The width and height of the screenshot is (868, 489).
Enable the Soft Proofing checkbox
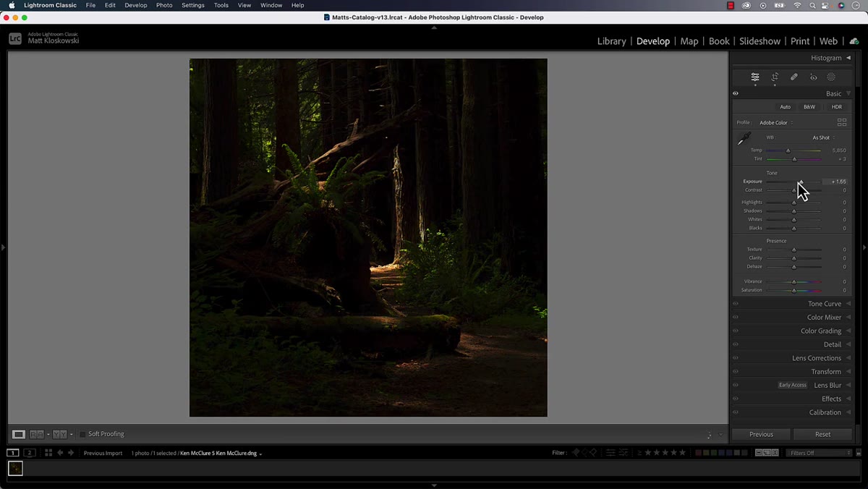pyautogui.click(x=82, y=434)
